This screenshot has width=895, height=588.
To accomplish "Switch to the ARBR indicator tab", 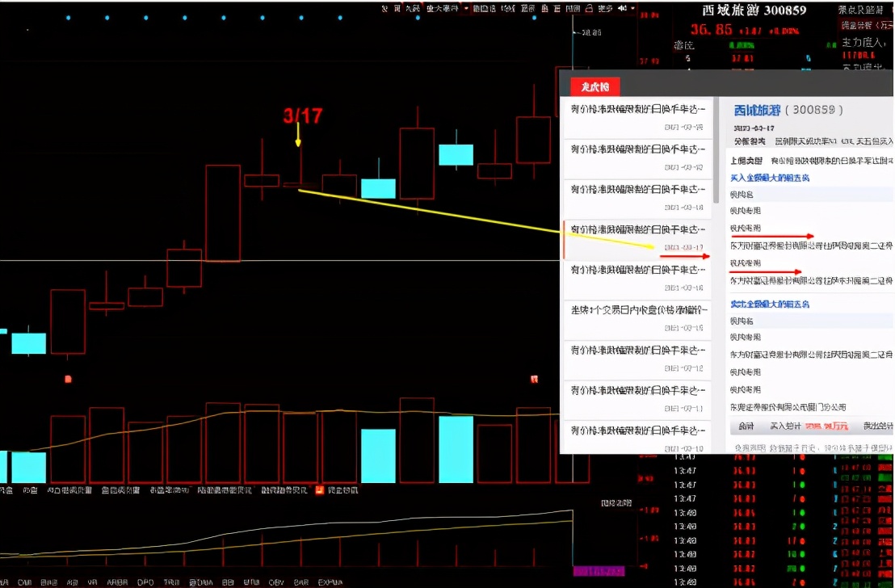I will 117,582.
